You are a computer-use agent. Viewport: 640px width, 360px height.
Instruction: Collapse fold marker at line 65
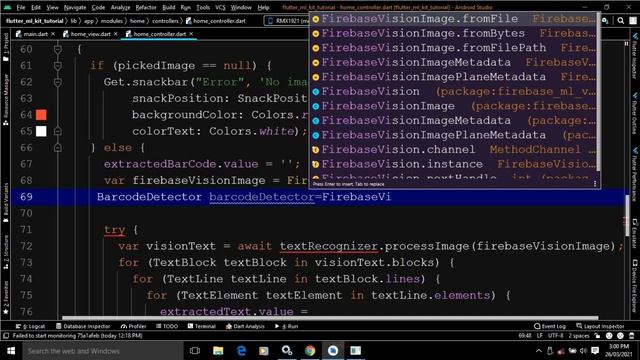click(58, 131)
